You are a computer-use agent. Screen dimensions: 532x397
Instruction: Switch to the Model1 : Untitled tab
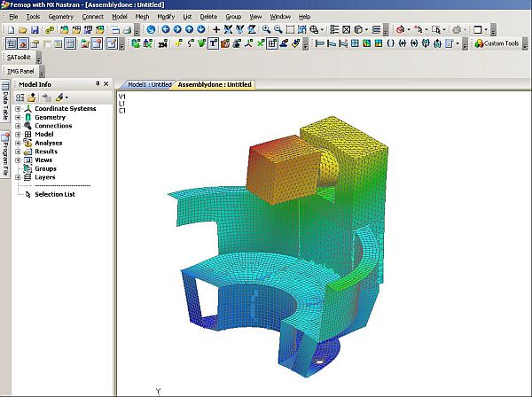point(148,85)
